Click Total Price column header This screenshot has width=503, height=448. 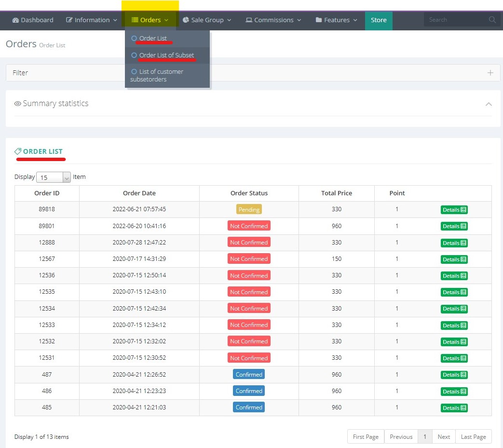(337, 193)
